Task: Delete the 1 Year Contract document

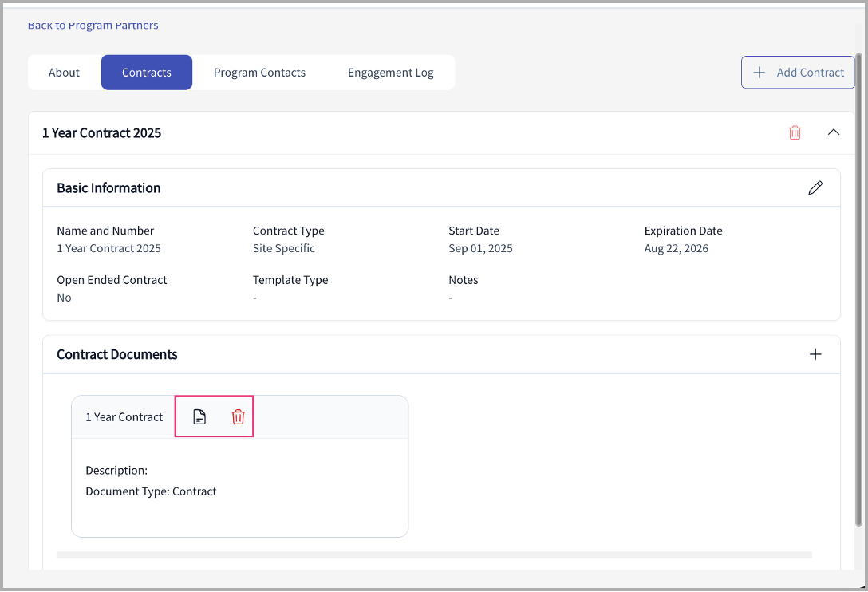Action: [238, 417]
